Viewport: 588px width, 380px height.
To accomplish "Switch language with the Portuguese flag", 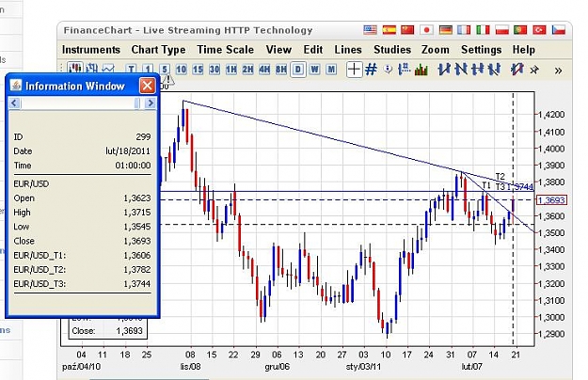I will pyautogui.click(x=520, y=30).
